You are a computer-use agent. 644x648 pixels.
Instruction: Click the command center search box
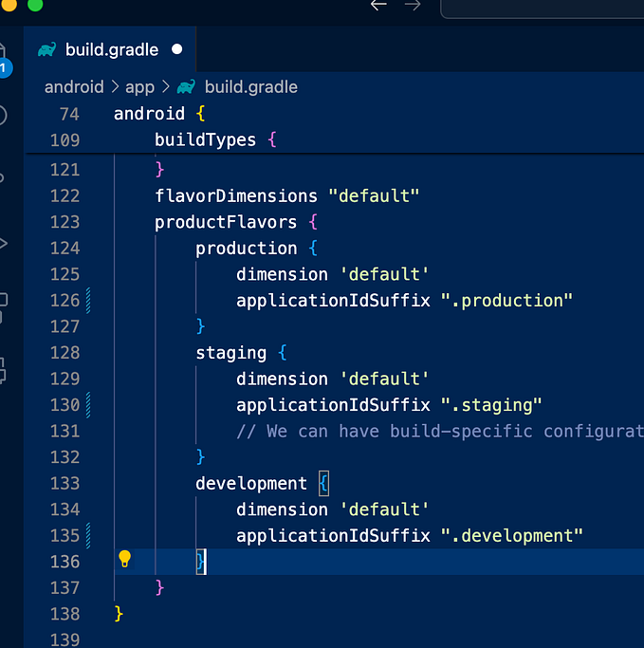[x=542, y=9]
